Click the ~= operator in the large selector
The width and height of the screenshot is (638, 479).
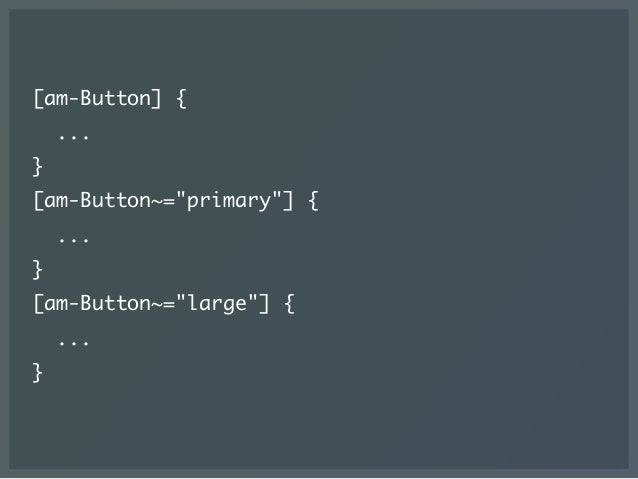tap(163, 304)
